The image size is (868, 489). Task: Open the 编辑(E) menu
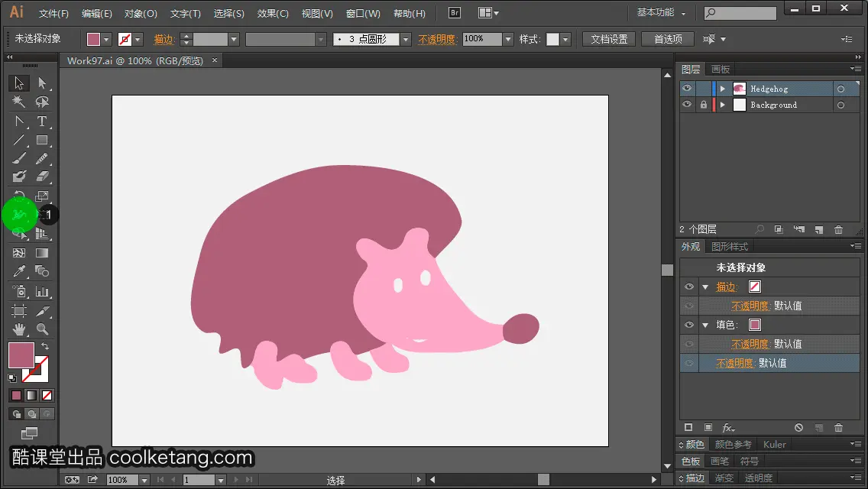97,13
